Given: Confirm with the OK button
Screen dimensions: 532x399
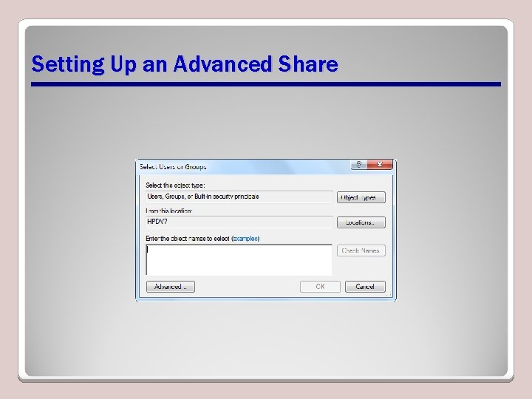Looking at the screenshot, I should (x=320, y=287).
